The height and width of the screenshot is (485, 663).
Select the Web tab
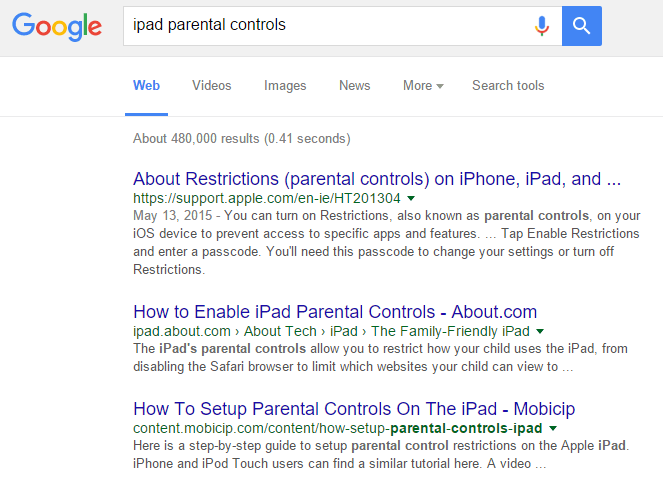click(x=146, y=85)
